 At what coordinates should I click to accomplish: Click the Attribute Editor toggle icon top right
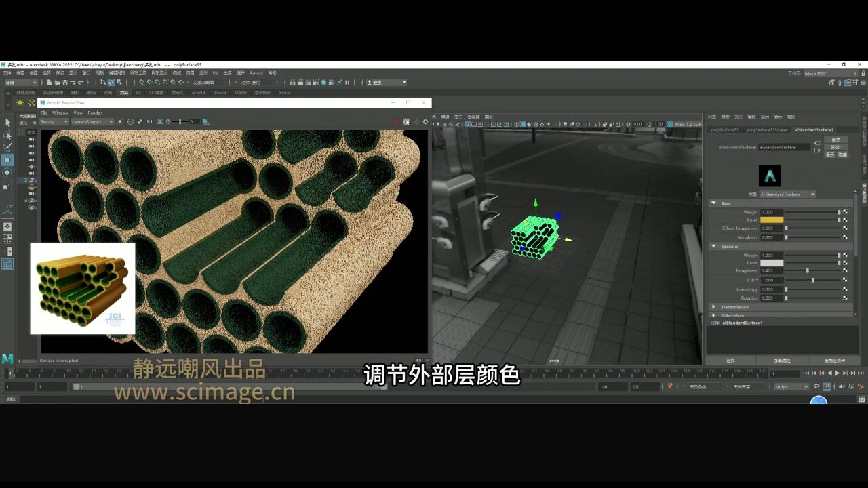click(848, 83)
